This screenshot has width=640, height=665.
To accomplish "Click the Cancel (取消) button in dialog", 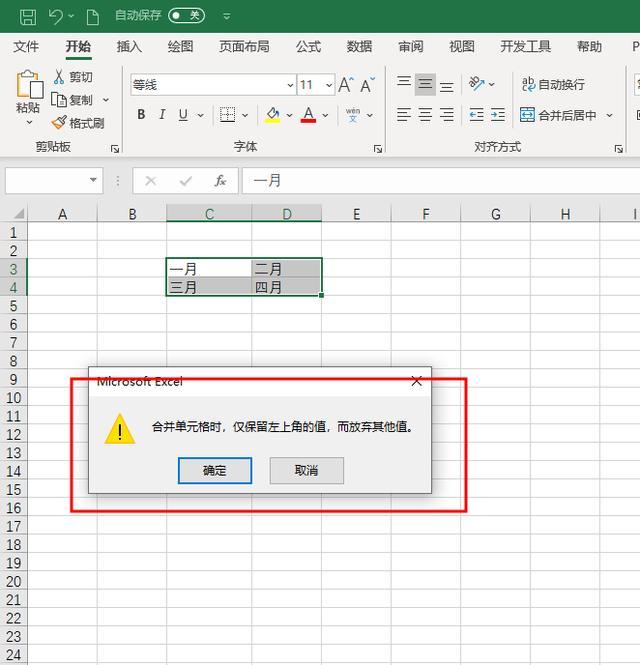I will (306, 470).
